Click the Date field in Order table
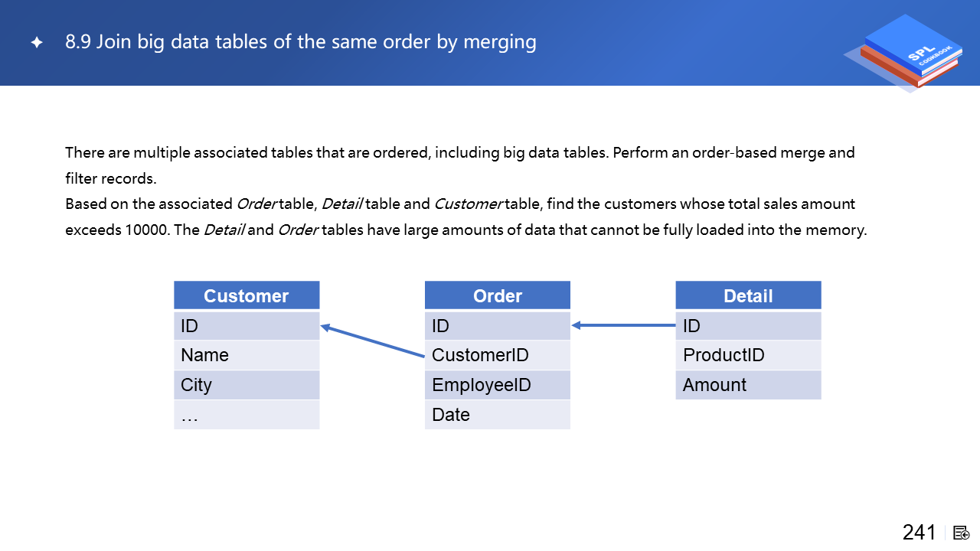The height and width of the screenshot is (551, 980). pos(498,415)
